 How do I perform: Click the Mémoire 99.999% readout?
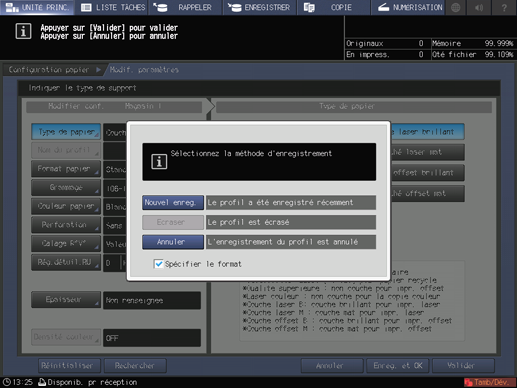pyautogui.click(x=473, y=44)
